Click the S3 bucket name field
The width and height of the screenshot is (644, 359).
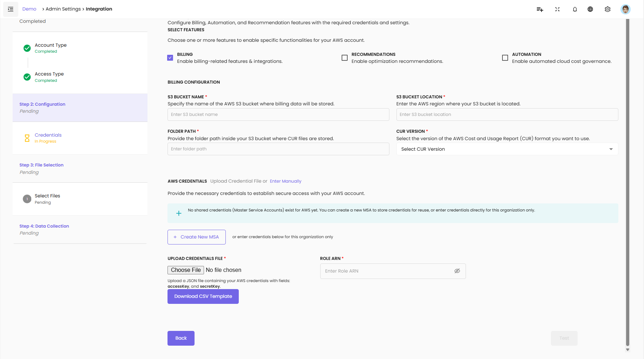tap(278, 115)
